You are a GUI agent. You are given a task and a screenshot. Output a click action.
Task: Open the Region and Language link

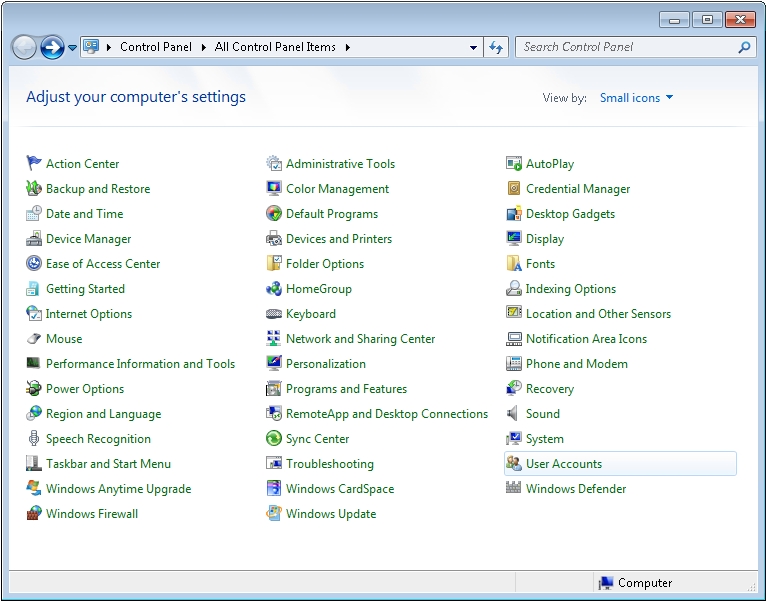click(x=104, y=414)
